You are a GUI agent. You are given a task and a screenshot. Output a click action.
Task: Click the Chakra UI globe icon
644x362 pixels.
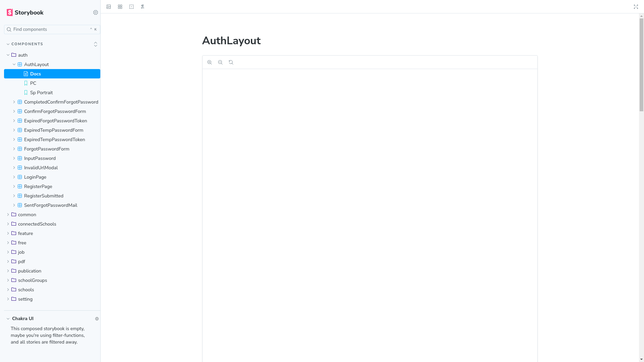(x=97, y=319)
